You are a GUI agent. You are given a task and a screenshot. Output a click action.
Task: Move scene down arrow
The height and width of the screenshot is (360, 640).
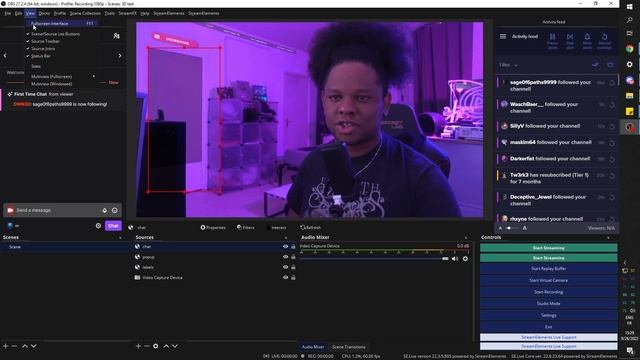34,346
